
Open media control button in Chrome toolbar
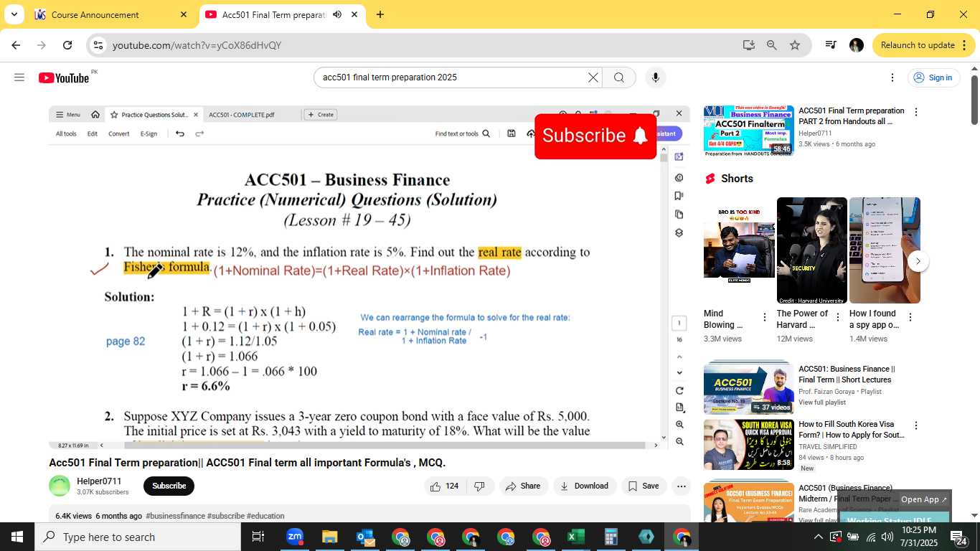tap(831, 45)
